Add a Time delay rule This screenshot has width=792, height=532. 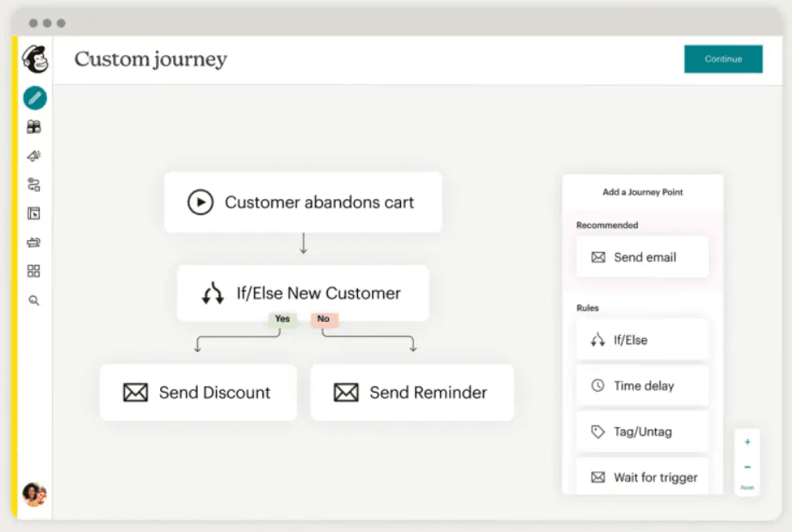[x=641, y=386]
